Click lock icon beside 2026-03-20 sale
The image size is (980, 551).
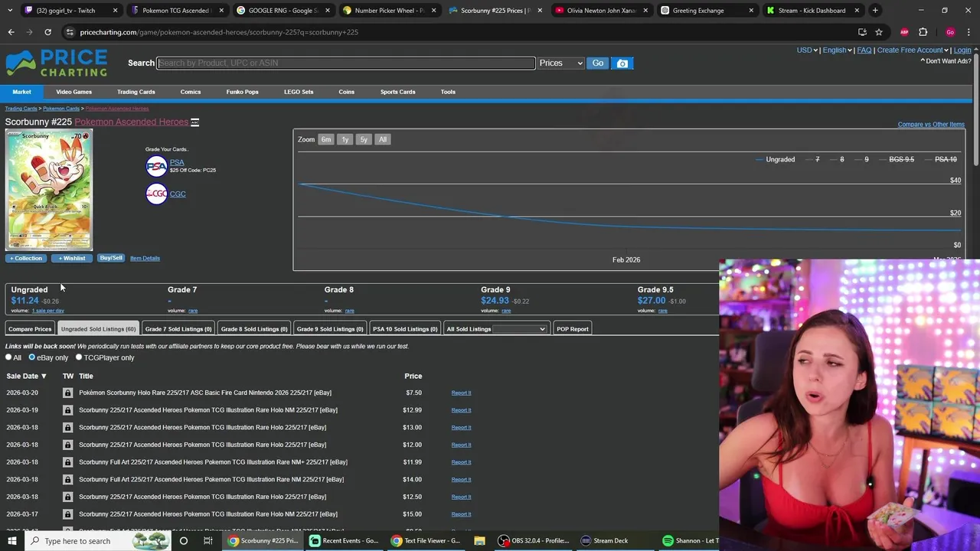[67, 393]
